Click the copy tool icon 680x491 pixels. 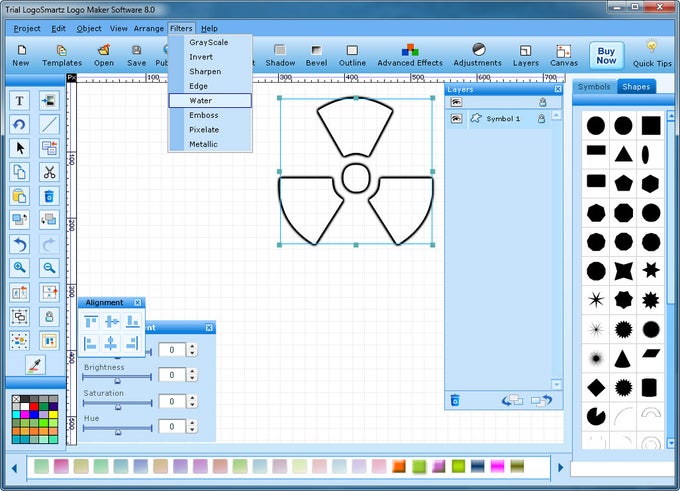click(20, 172)
